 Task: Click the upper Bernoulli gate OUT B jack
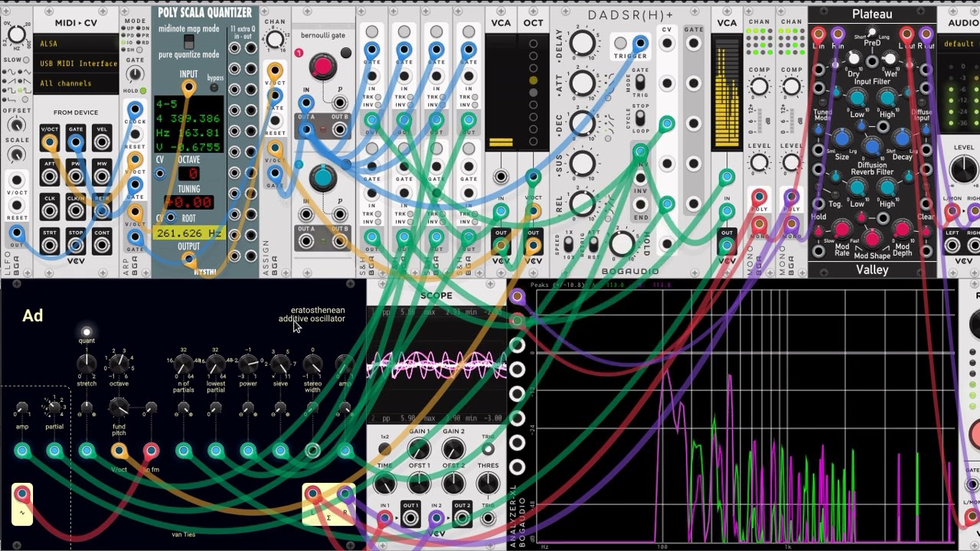click(x=339, y=130)
